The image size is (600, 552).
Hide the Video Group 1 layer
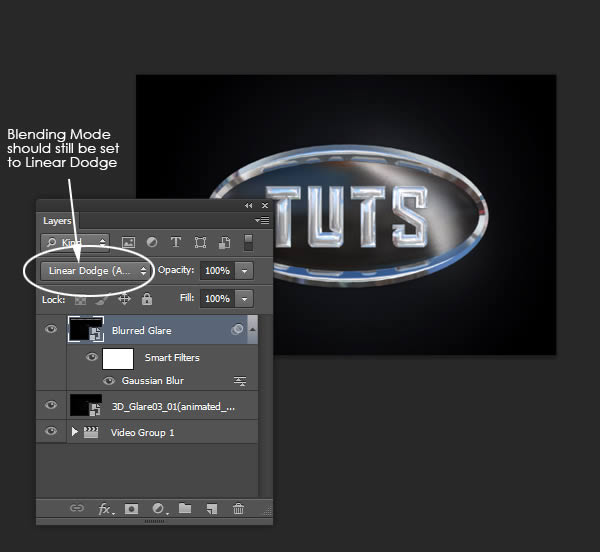51,431
